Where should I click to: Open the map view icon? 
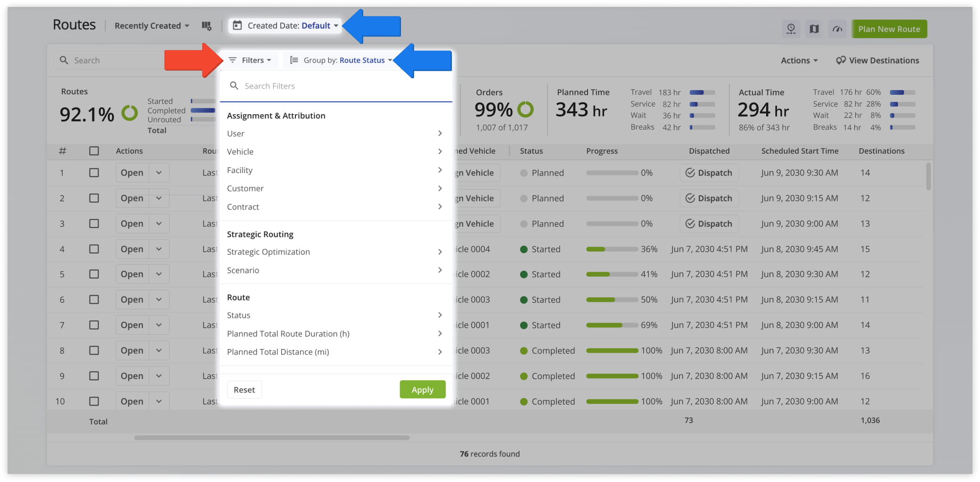tap(813, 29)
